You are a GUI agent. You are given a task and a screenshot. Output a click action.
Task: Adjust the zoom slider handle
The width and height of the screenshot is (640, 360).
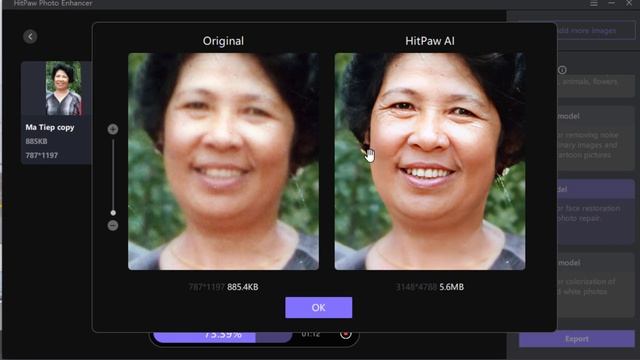point(113,213)
